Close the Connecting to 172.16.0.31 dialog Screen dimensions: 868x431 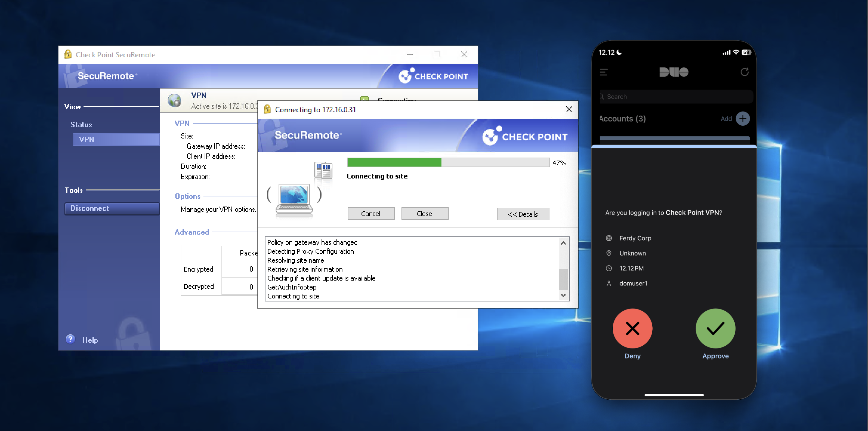569,109
